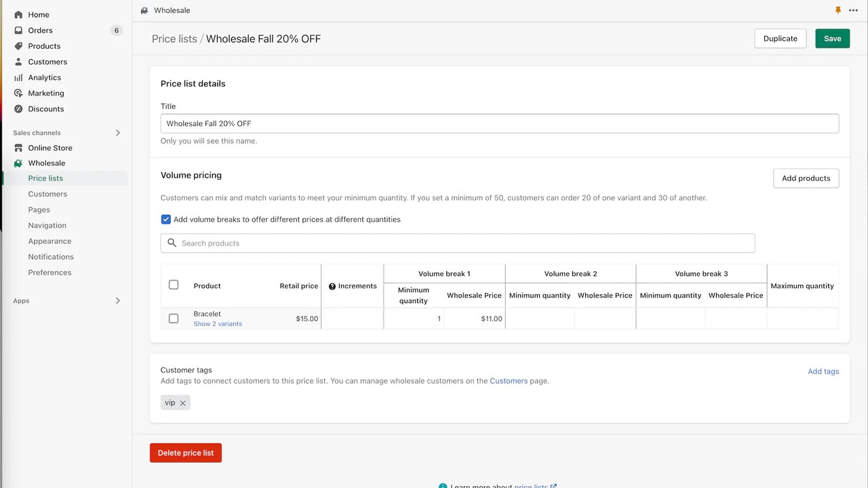This screenshot has width=868, height=488.
Task: Expand the Apps chevron
Action: pyautogui.click(x=117, y=301)
